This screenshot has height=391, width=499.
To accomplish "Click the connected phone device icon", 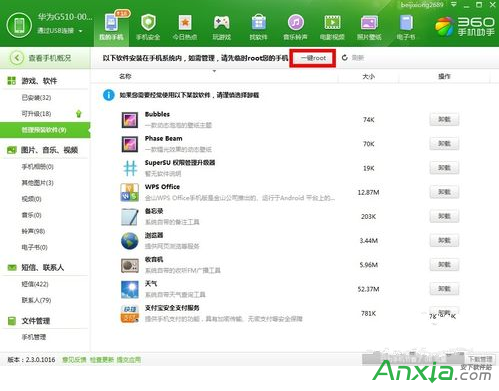I will point(19,25).
